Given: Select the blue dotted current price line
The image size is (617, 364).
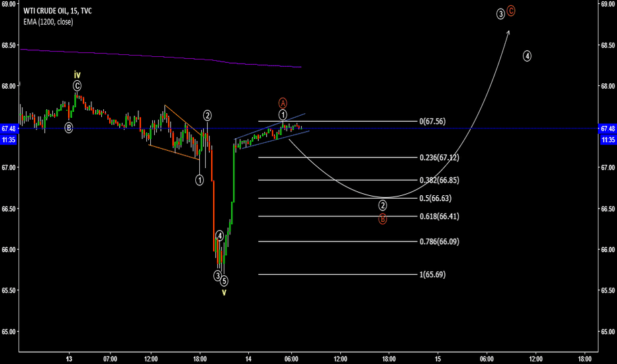Looking at the screenshot, I should pos(308,128).
